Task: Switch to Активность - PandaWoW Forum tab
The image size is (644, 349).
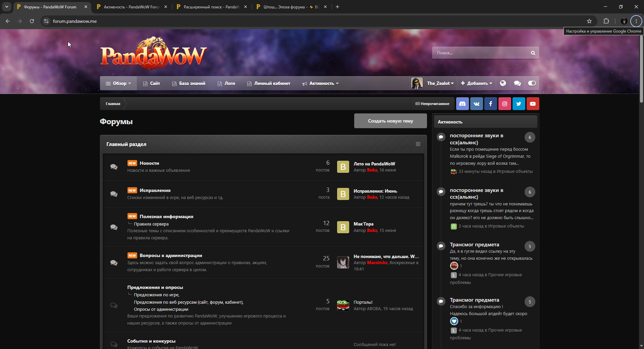Action: (x=131, y=7)
